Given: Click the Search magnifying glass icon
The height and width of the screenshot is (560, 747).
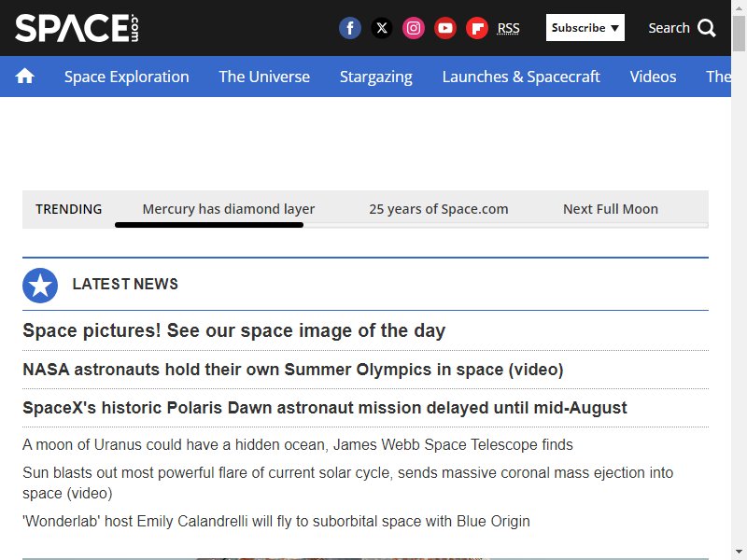Looking at the screenshot, I should (x=707, y=28).
